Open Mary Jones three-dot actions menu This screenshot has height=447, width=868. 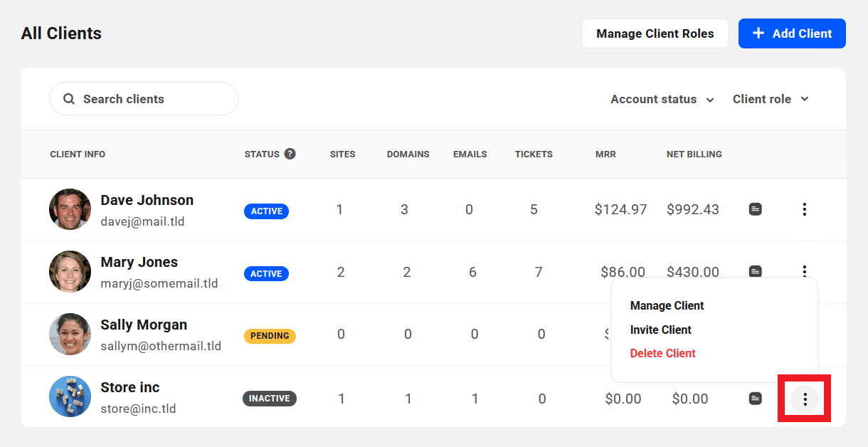pos(805,270)
